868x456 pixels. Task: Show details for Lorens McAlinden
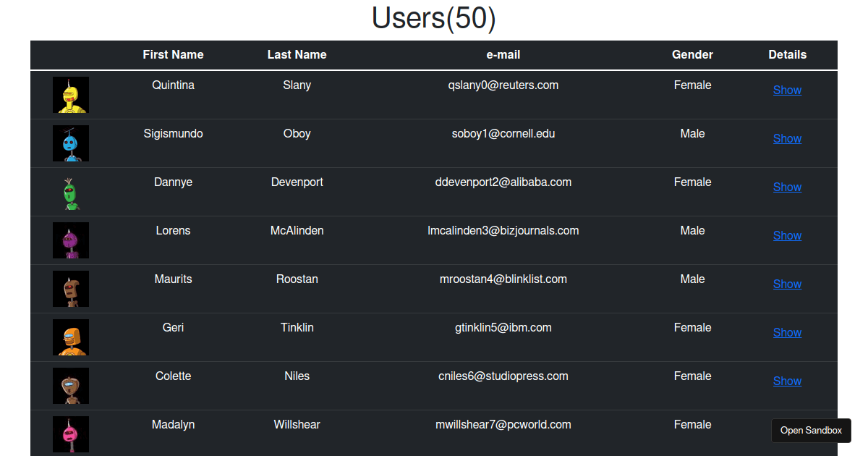[x=787, y=235]
